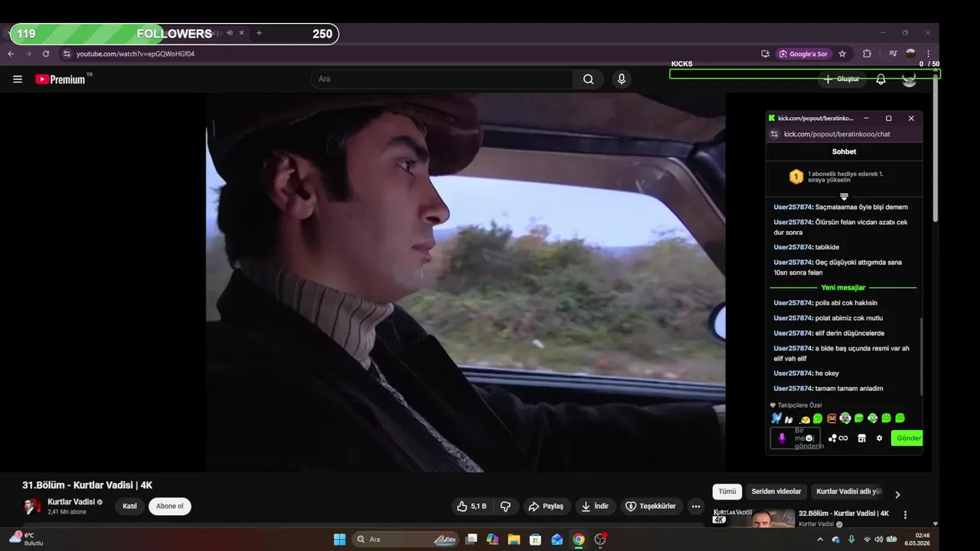Click the youtube.com address bar URL
980x551 pixels.
[136, 54]
